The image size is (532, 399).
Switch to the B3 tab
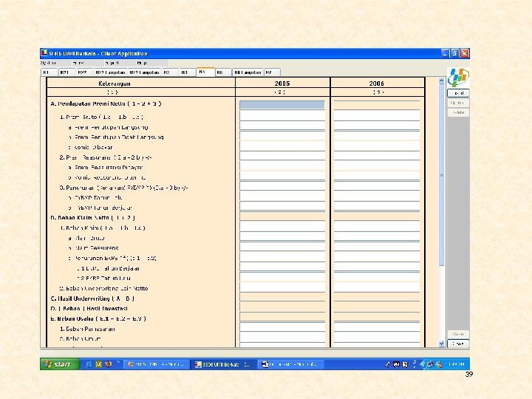170,72
